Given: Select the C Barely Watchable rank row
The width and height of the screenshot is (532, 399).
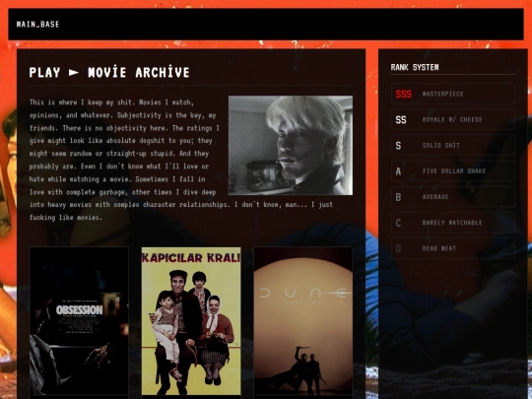Looking at the screenshot, I should [x=453, y=223].
